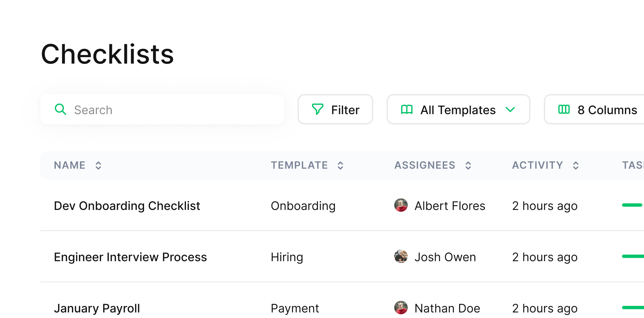Click Albert Flores's avatar
This screenshot has height=318, width=644.
(401, 205)
